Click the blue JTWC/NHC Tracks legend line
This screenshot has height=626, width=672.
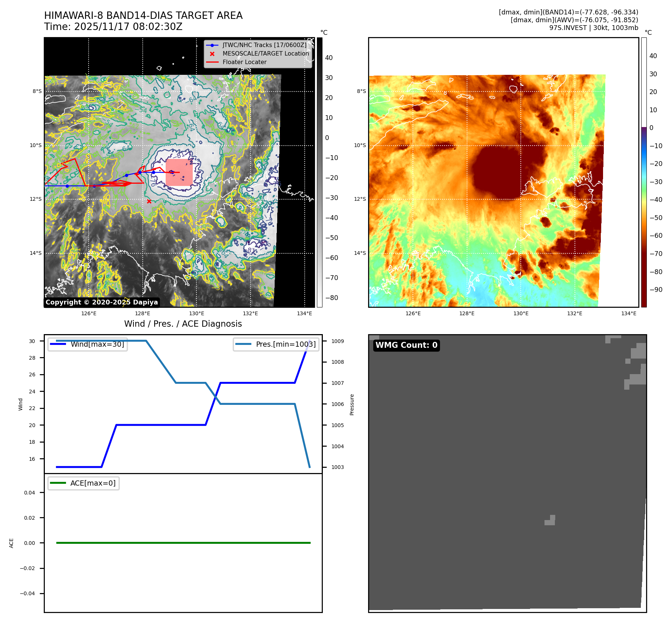pyautogui.click(x=212, y=45)
